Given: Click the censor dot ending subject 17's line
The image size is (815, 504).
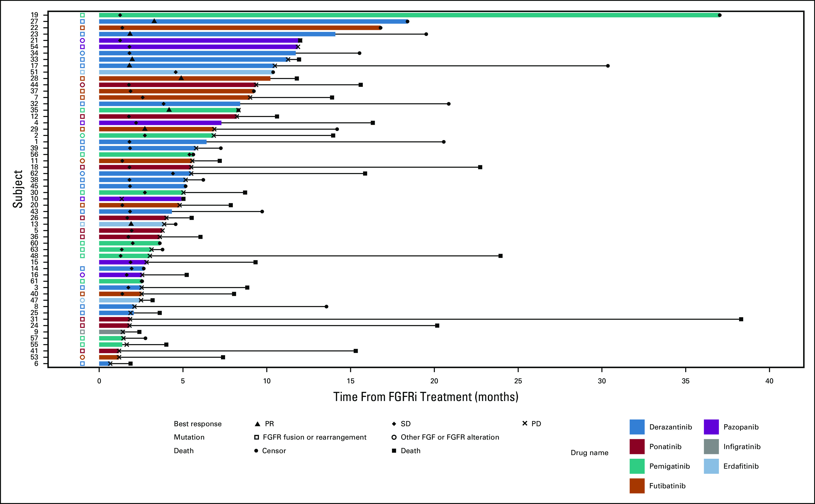Looking at the screenshot, I should (608, 66).
